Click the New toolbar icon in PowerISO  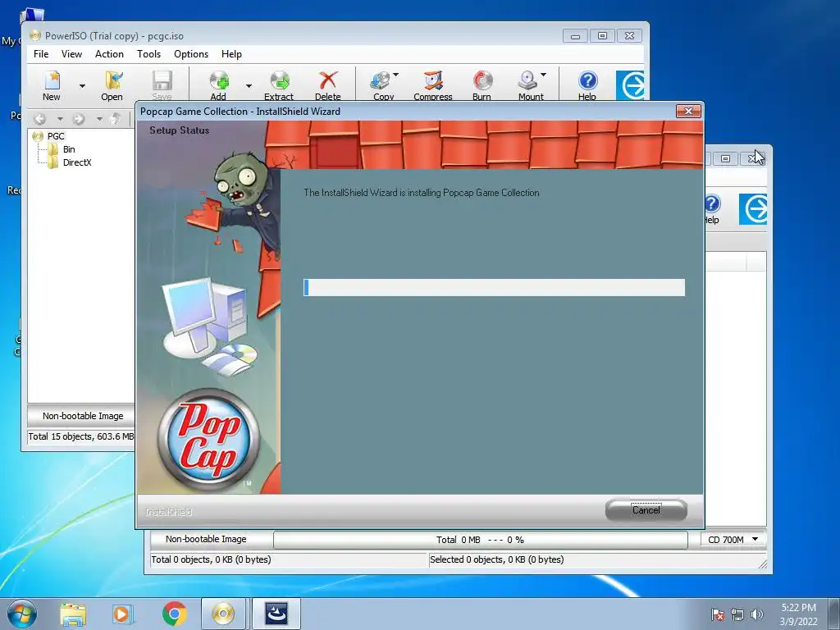pos(52,85)
